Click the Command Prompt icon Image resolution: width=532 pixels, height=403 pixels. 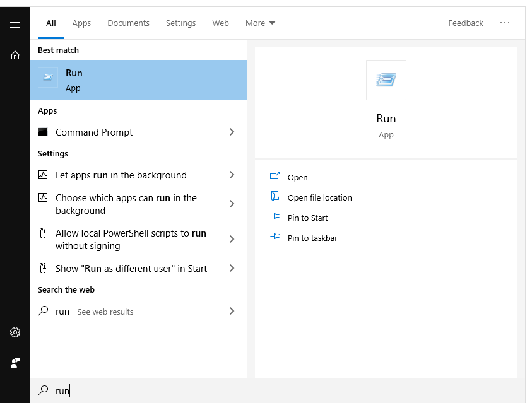43,132
